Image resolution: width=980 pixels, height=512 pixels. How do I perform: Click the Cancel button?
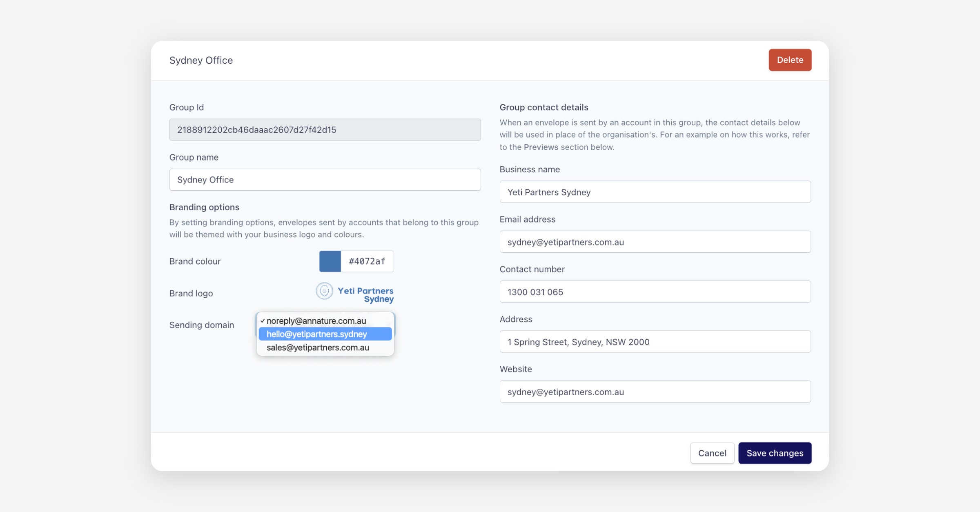pos(712,453)
